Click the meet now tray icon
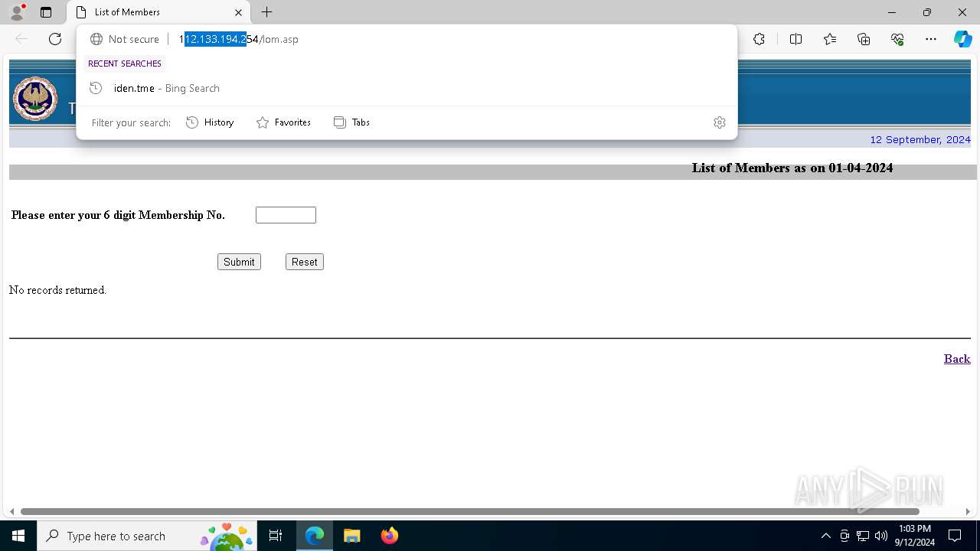The image size is (980, 551). [x=844, y=536]
